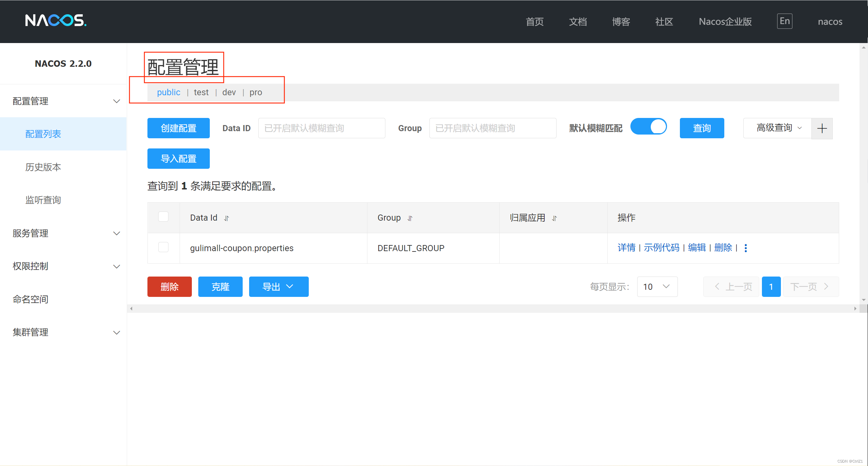Sort by 归属应用 column
The height and width of the screenshot is (466, 868).
coord(554,218)
